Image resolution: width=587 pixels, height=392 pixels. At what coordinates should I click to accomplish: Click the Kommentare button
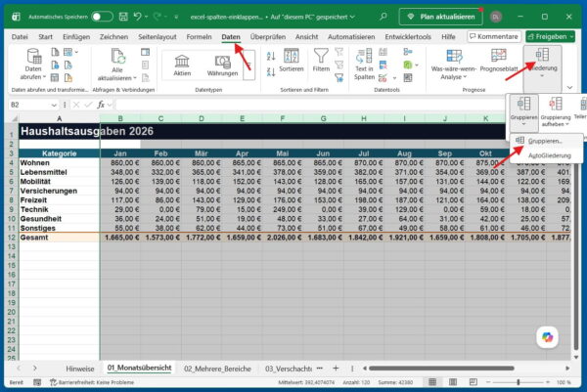pos(494,36)
